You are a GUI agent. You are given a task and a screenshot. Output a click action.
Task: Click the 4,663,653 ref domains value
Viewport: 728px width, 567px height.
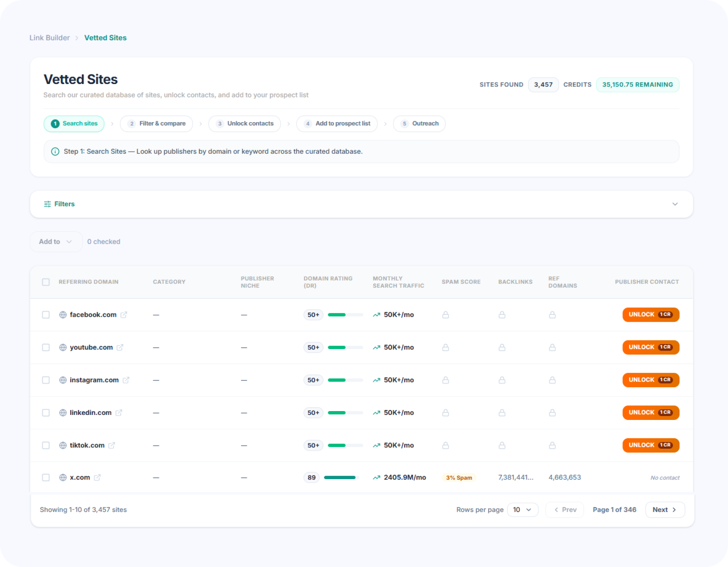(x=565, y=477)
